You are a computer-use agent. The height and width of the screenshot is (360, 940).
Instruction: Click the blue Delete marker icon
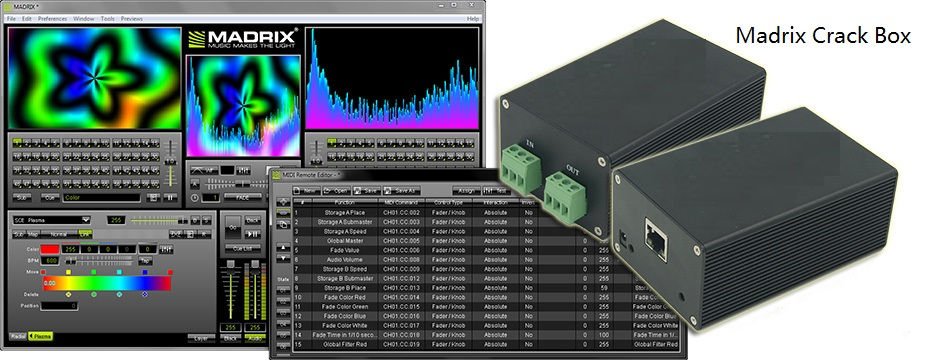[144, 295]
